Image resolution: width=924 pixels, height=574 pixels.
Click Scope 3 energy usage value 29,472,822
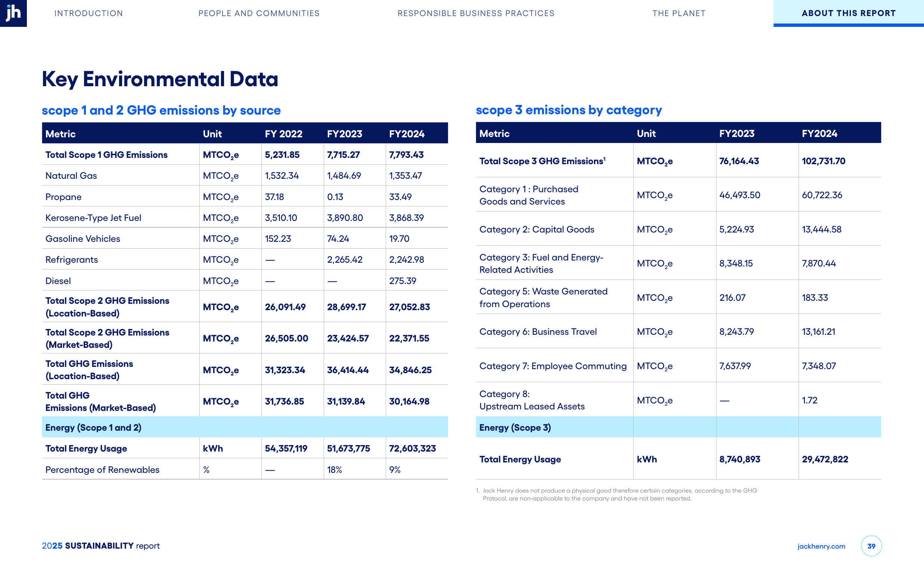click(825, 459)
